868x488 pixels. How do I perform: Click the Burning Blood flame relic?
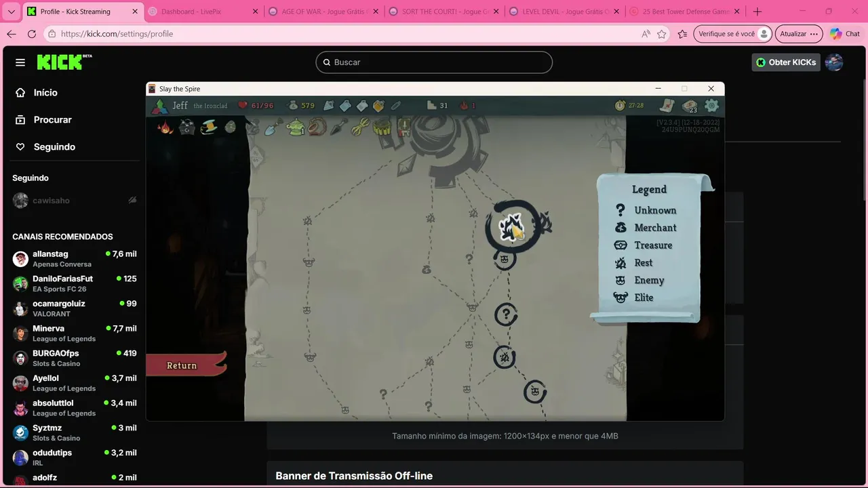165,127
